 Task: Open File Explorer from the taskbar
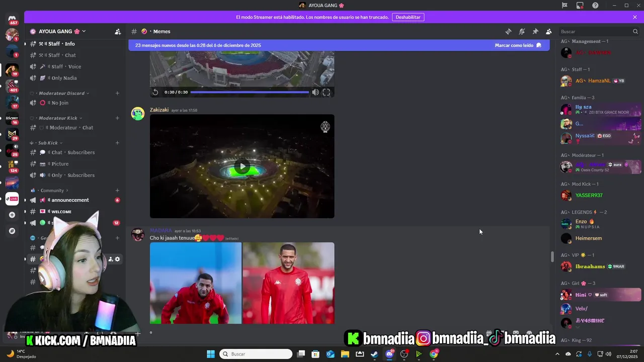click(x=345, y=354)
